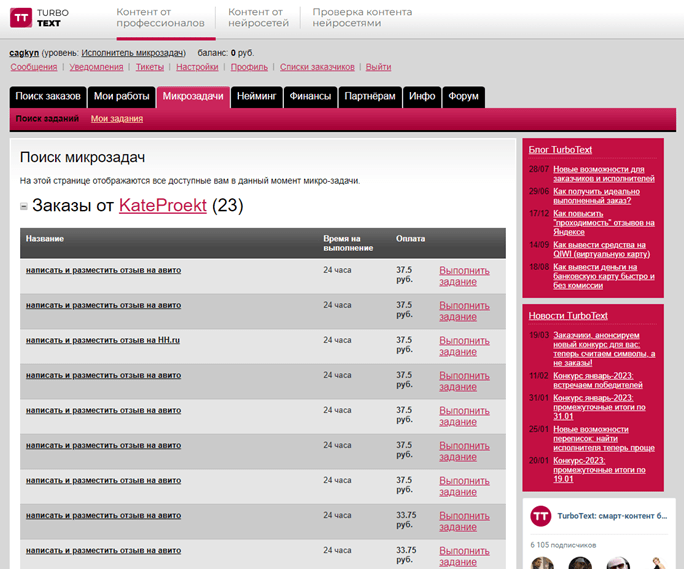This screenshot has height=570, width=684.
Task: Open the second VK subscriber avatar
Action: (x=580, y=564)
